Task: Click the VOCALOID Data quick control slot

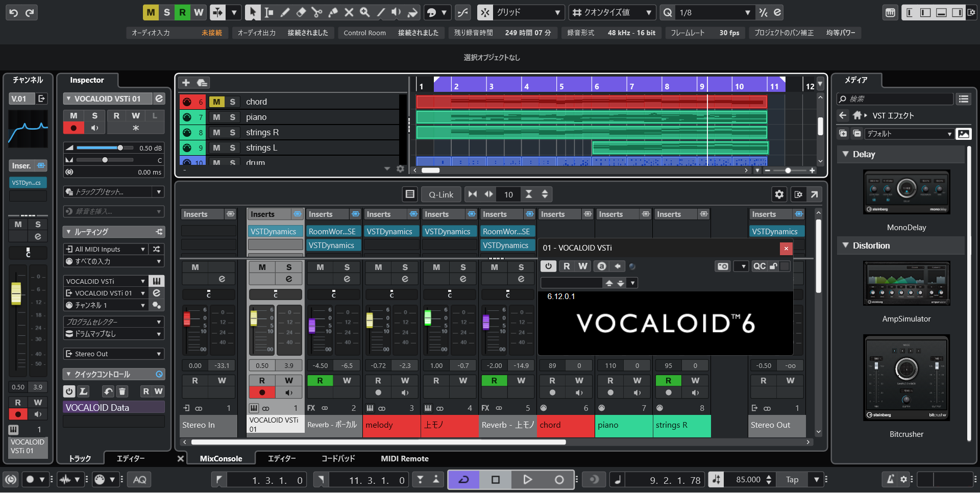Action: click(x=114, y=408)
